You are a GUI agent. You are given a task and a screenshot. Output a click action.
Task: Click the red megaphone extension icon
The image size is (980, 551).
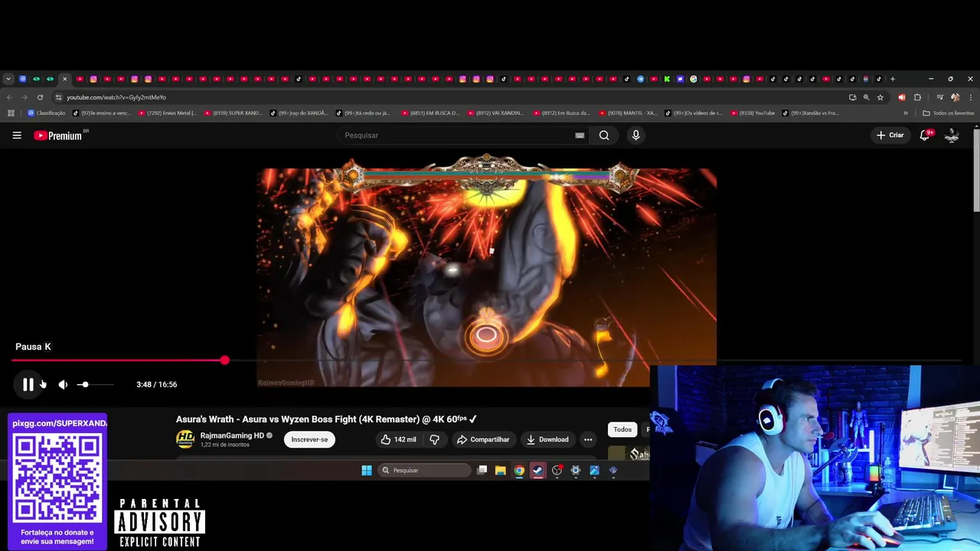point(901,97)
